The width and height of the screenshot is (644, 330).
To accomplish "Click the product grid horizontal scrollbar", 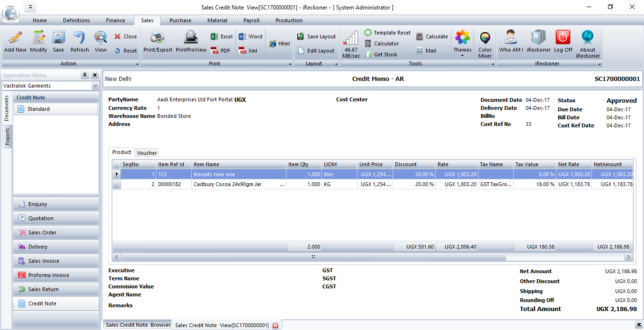I will coord(313,257).
